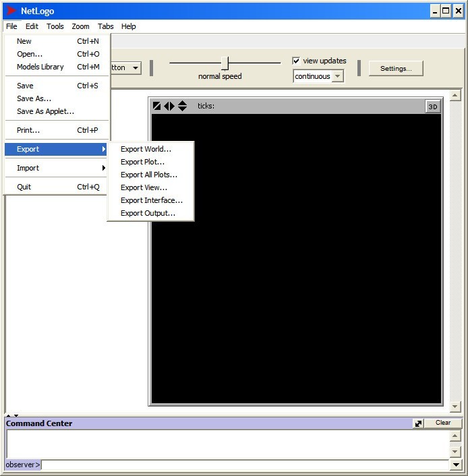Select Export World...
The image size is (468, 476).
point(150,149)
